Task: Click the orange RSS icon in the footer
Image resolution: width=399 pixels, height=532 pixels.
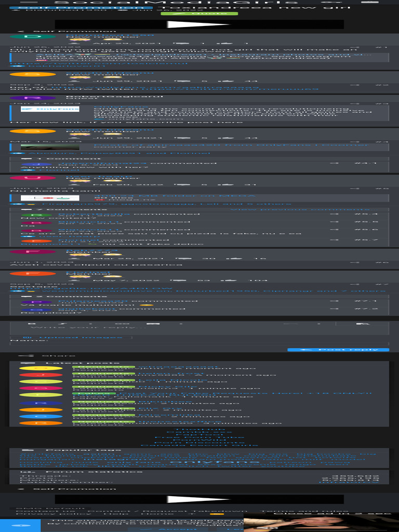Action: 217,514
